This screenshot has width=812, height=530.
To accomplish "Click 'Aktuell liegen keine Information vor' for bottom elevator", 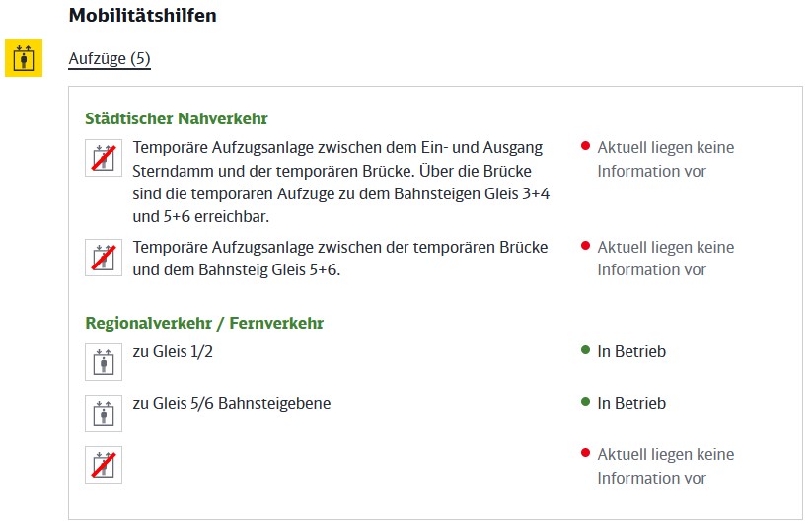I will [665, 466].
